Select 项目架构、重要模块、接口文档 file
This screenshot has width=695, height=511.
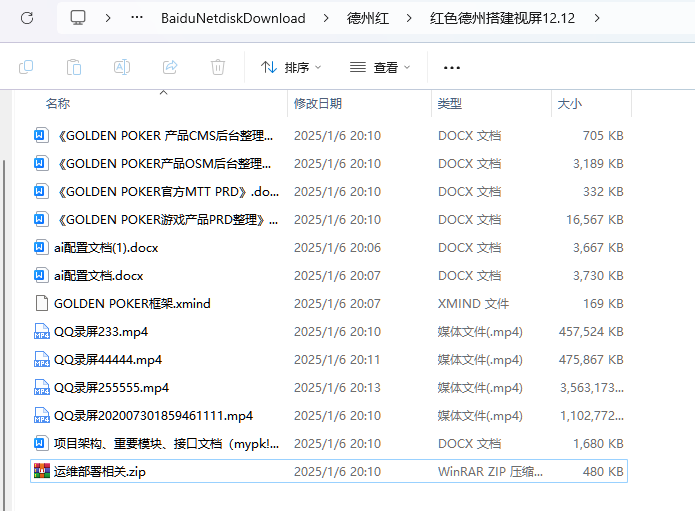click(x=329, y=444)
